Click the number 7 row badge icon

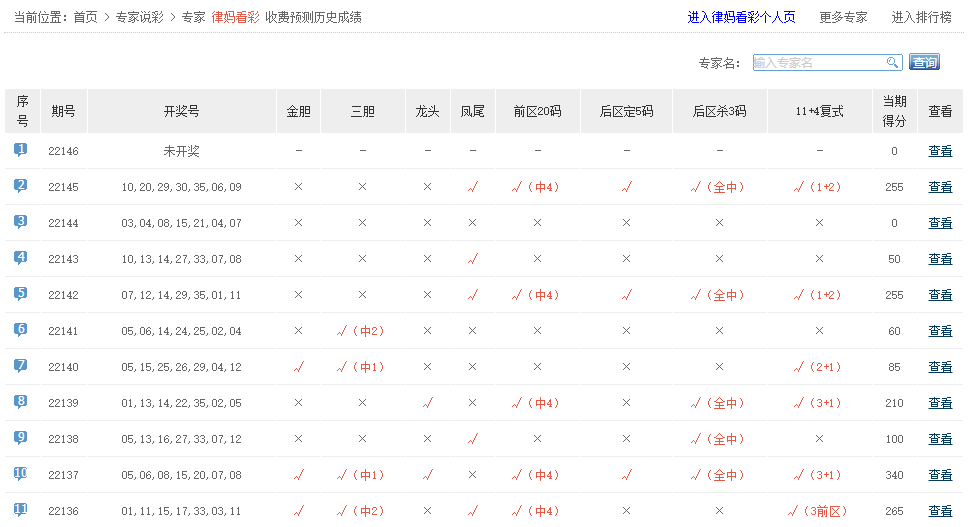(21, 366)
